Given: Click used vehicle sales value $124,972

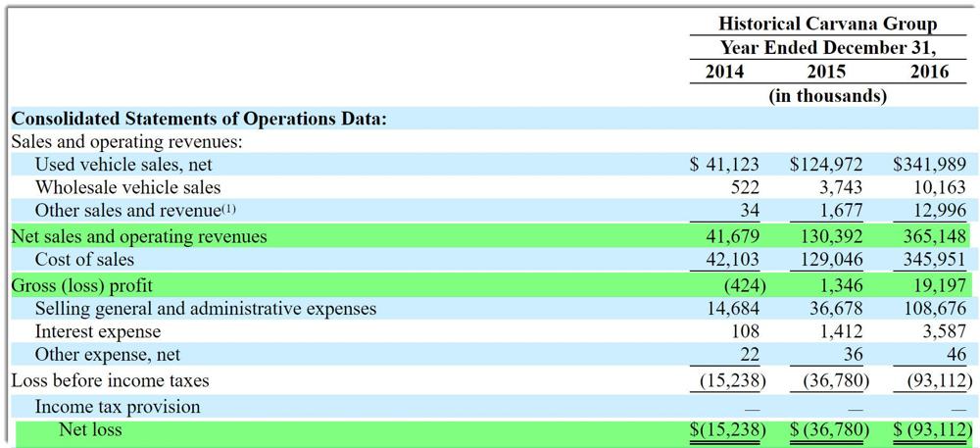Looking at the screenshot, I should pos(826,165).
